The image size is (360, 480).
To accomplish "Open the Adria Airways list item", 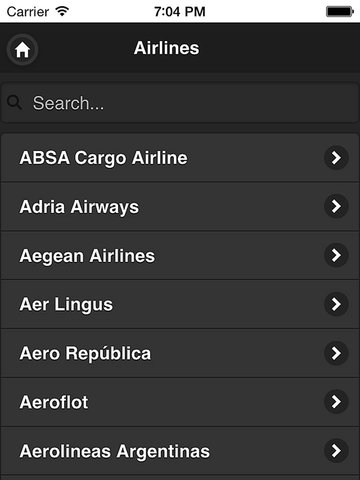I will [x=180, y=206].
